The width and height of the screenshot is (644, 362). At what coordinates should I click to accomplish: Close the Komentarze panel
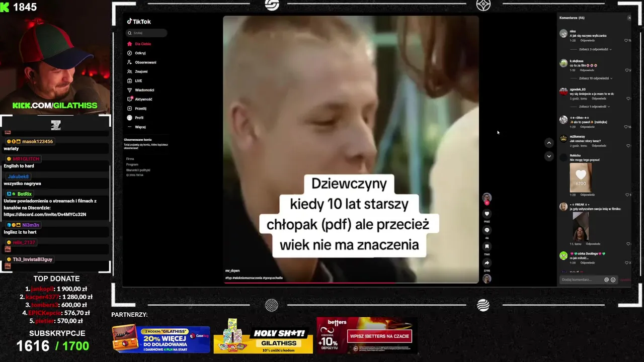[x=629, y=18]
